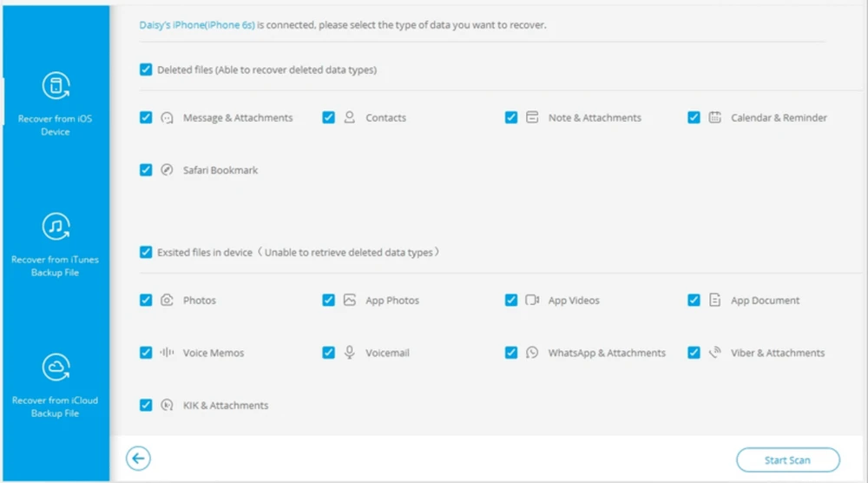Disable the Note & Attachments checkbox
This screenshot has width=868, height=483.
(x=511, y=117)
